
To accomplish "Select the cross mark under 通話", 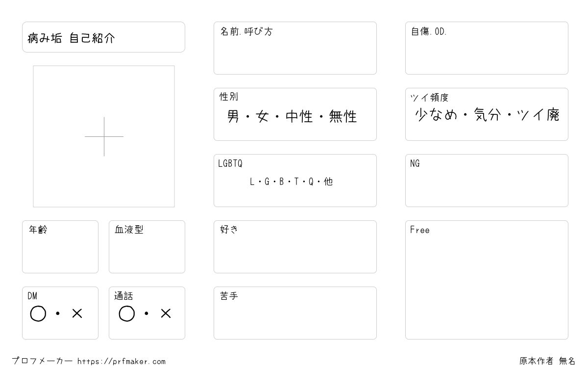I will click(166, 314).
